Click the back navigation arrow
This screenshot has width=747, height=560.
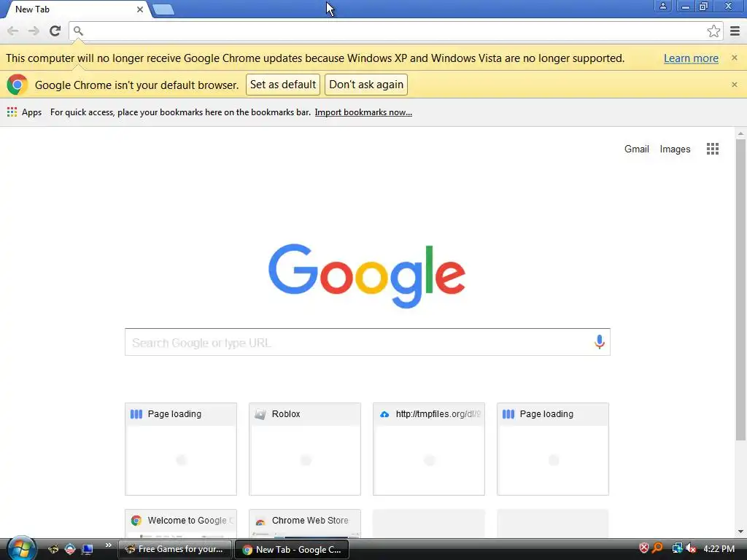pos(13,31)
